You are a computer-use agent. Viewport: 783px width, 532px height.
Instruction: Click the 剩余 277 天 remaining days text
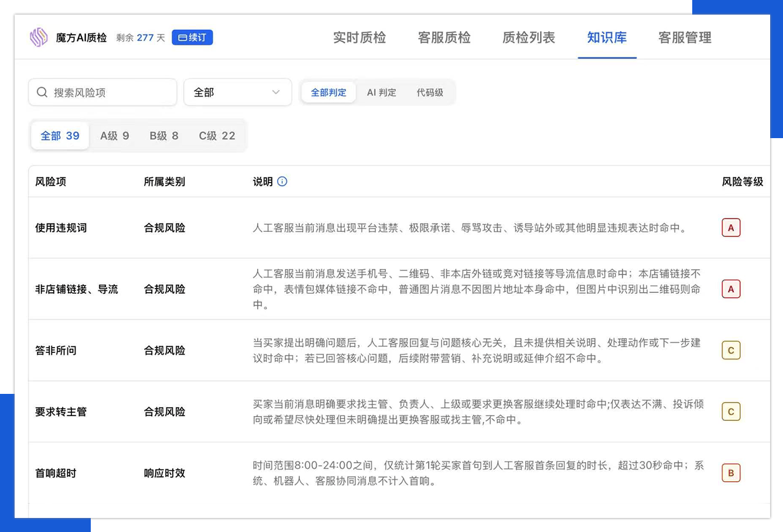(141, 37)
